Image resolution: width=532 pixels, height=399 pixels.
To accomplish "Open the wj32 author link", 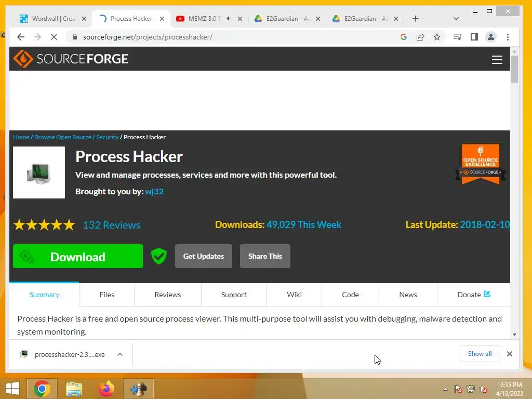I will pos(154,191).
